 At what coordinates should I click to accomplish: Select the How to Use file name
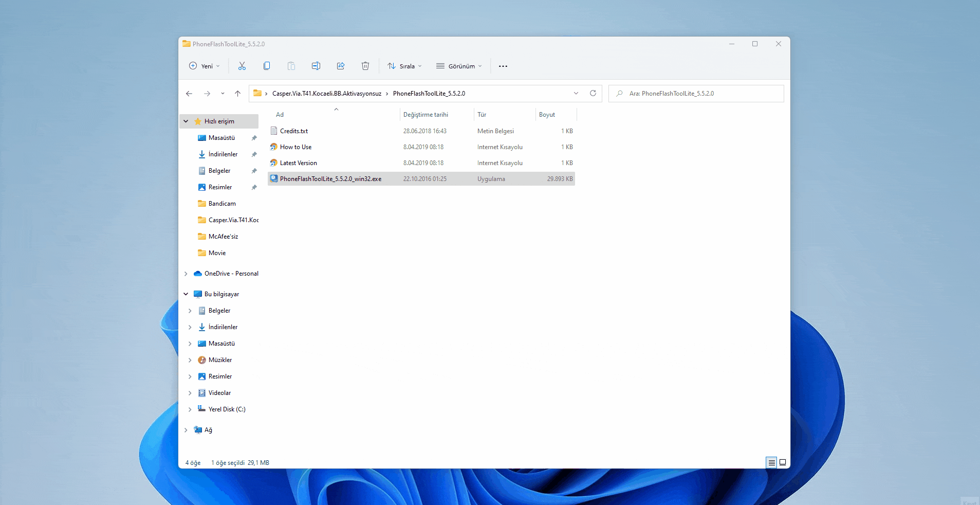(x=296, y=147)
